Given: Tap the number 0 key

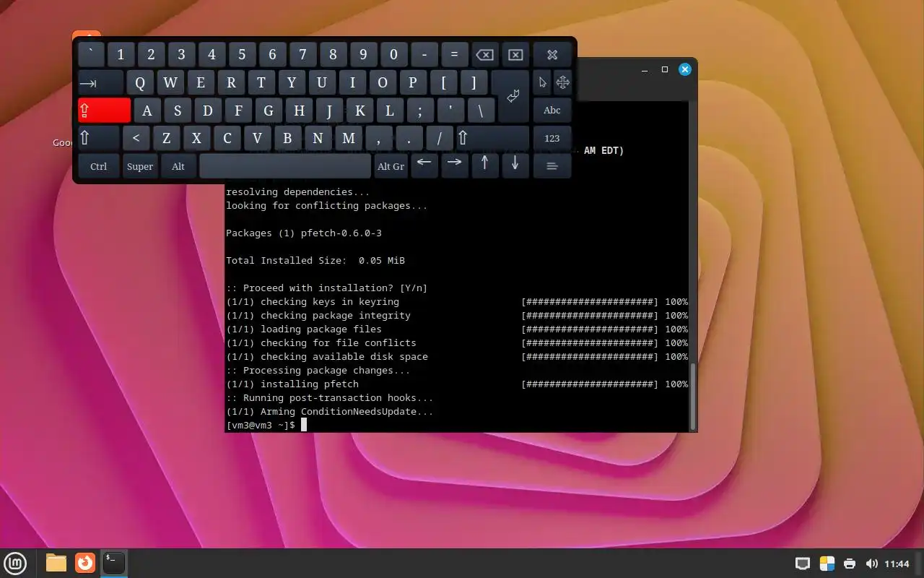Looking at the screenshot, I should 393,55.
